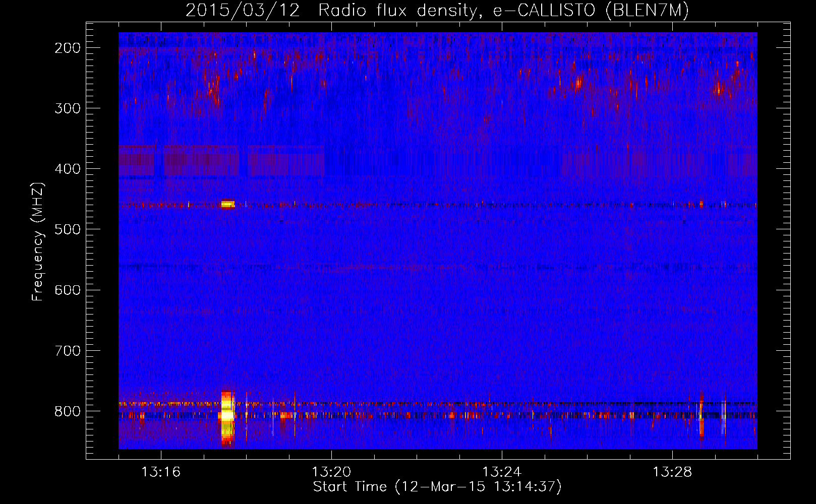Click the 800 frequency tick label
The width and height of the screenshot is (816, 504).
click(68, 411)
